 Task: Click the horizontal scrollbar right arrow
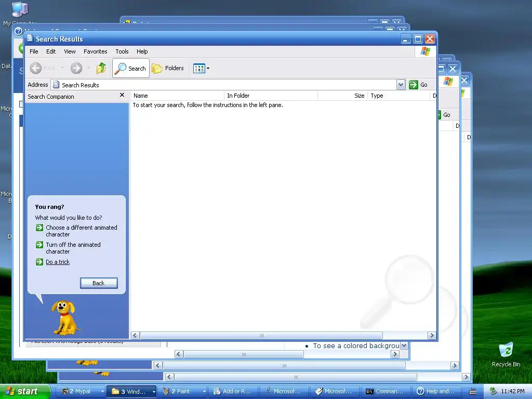432,335
